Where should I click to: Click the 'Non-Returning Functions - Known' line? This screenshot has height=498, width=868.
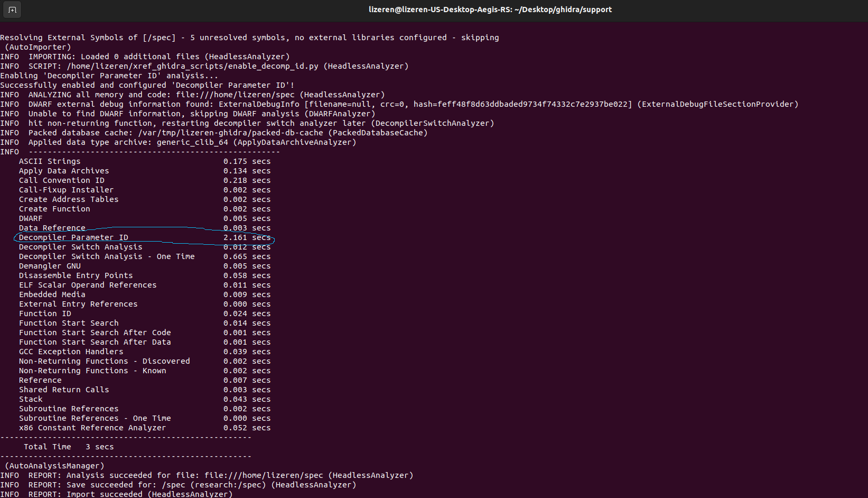(x=145, y=371)
